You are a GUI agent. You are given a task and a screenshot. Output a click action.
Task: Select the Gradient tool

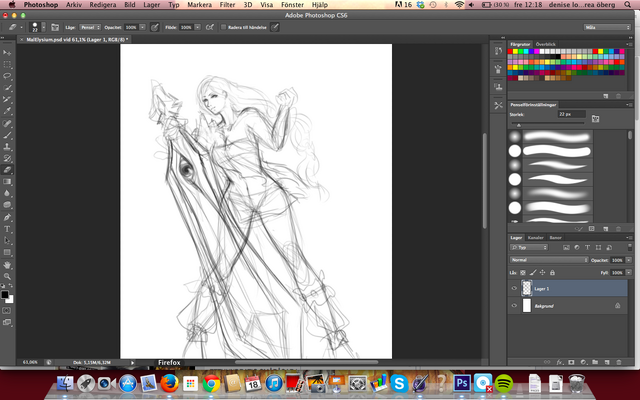(x=7, y=182)
